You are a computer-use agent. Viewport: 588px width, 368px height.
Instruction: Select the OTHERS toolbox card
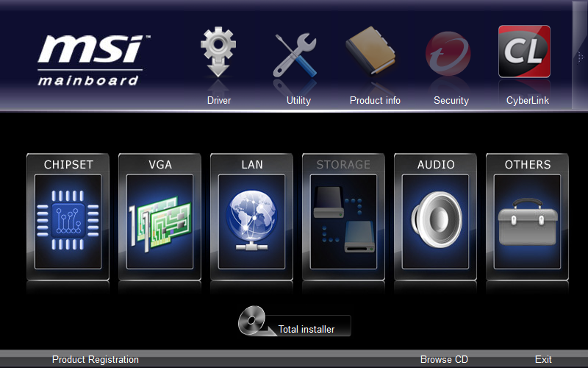click(x=527, y=216)
